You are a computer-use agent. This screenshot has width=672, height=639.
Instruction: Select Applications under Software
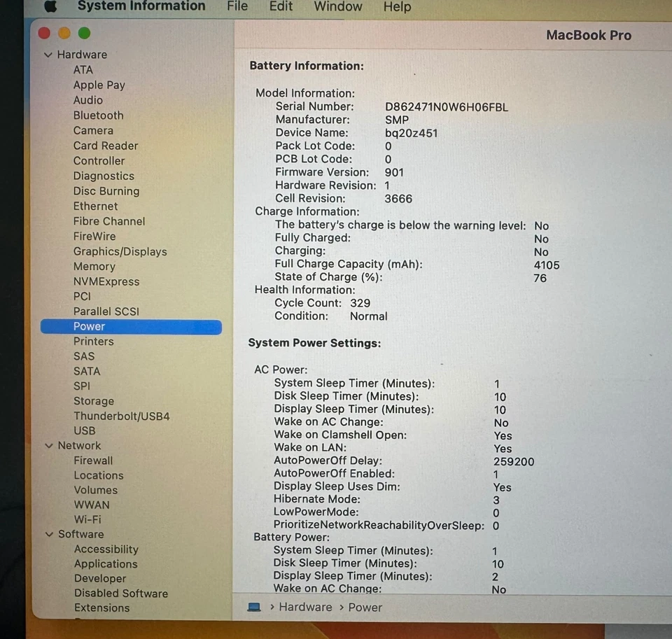click(105, 563)
